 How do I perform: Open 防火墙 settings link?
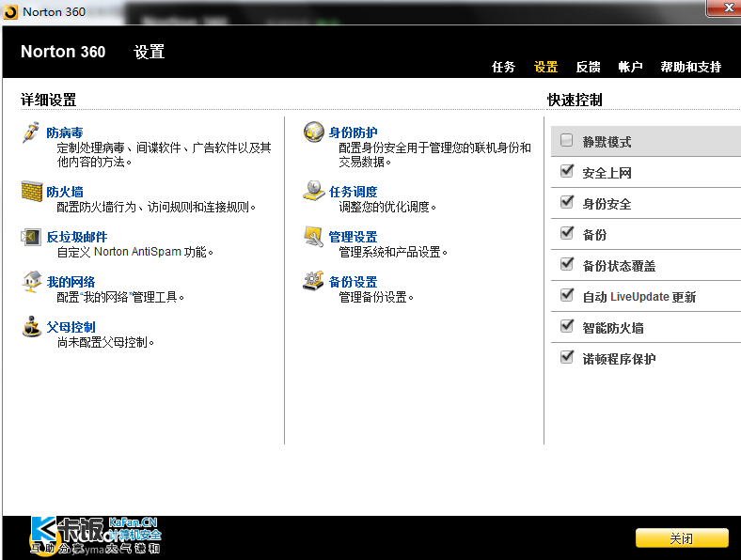pos(65,192)
